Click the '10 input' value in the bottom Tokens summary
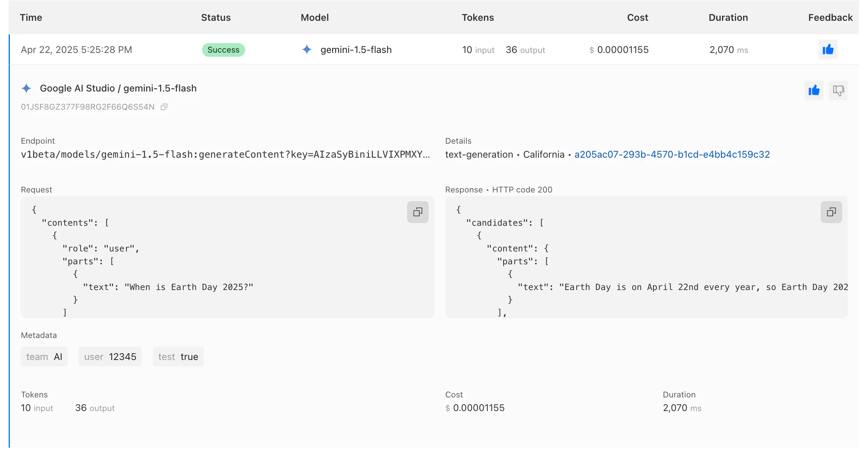The height and width of the screenshot is (453, 868). click(x=37, y=408)
